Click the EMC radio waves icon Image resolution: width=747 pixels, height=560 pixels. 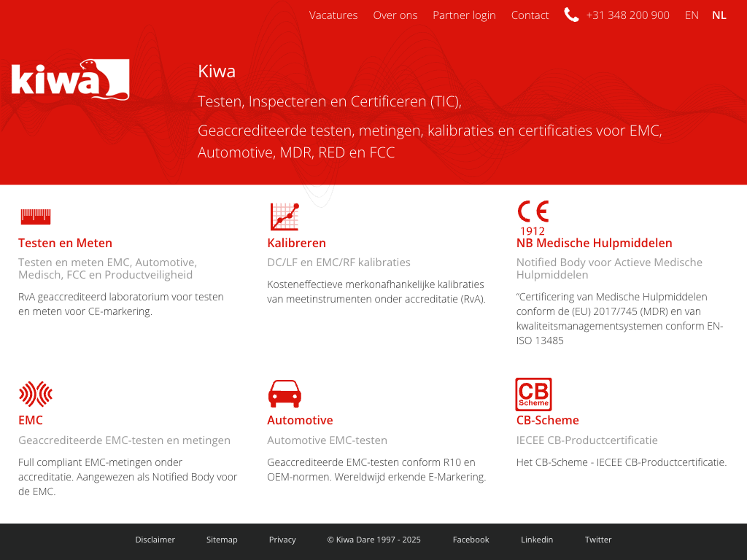tap(35, 394)
